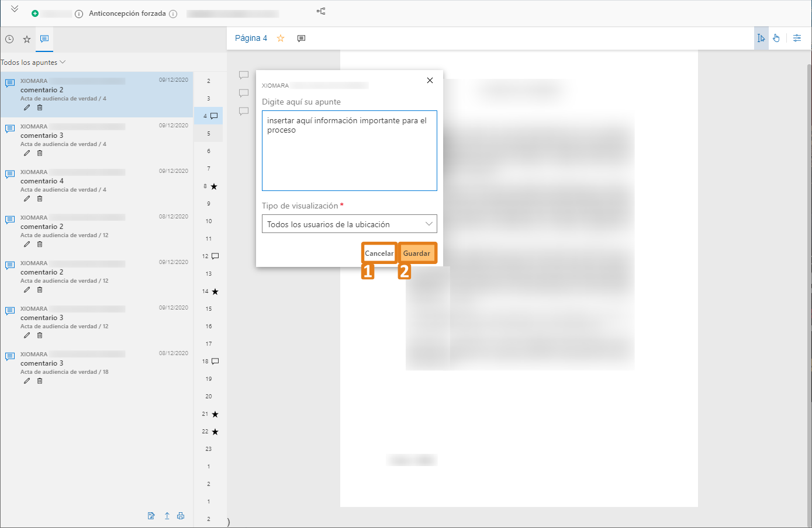The height and width of the screenshot is (528, 812).
Task: Open the hierarchy tree icon in header
Action: pos(321,11)
